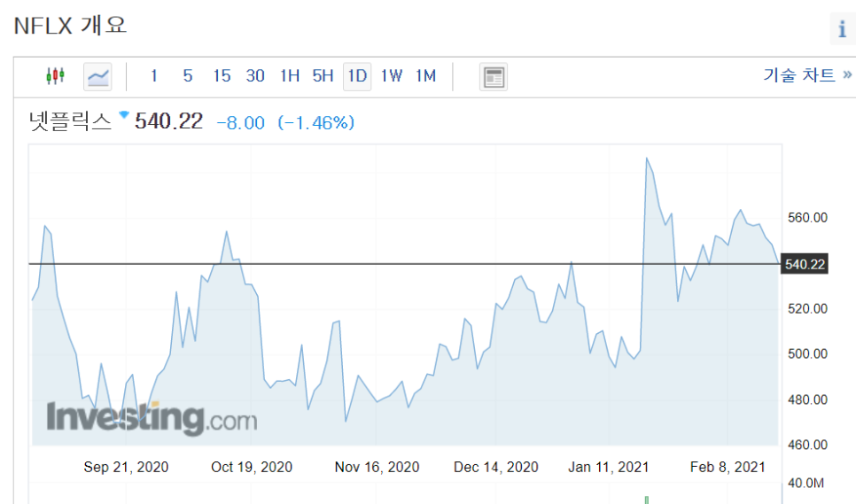Select the 1 minute interval
This screenshot has height=504, width=856.
[x=154, y=76]
